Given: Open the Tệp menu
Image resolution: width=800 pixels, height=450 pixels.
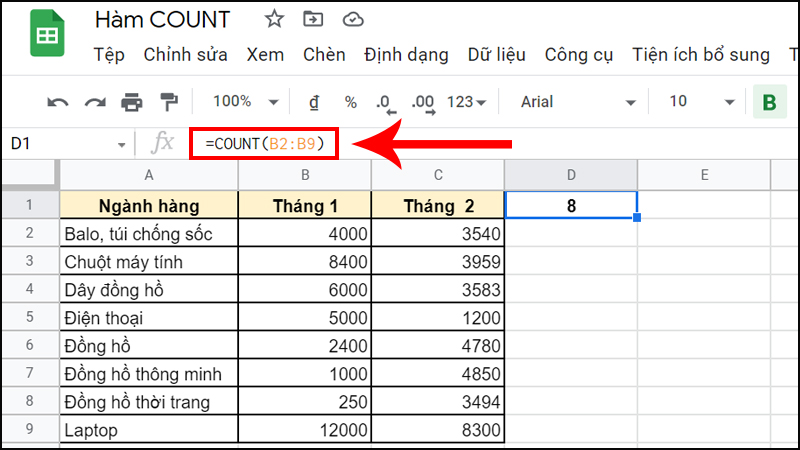Looking at the screenshot, I should tap(108, 55).
